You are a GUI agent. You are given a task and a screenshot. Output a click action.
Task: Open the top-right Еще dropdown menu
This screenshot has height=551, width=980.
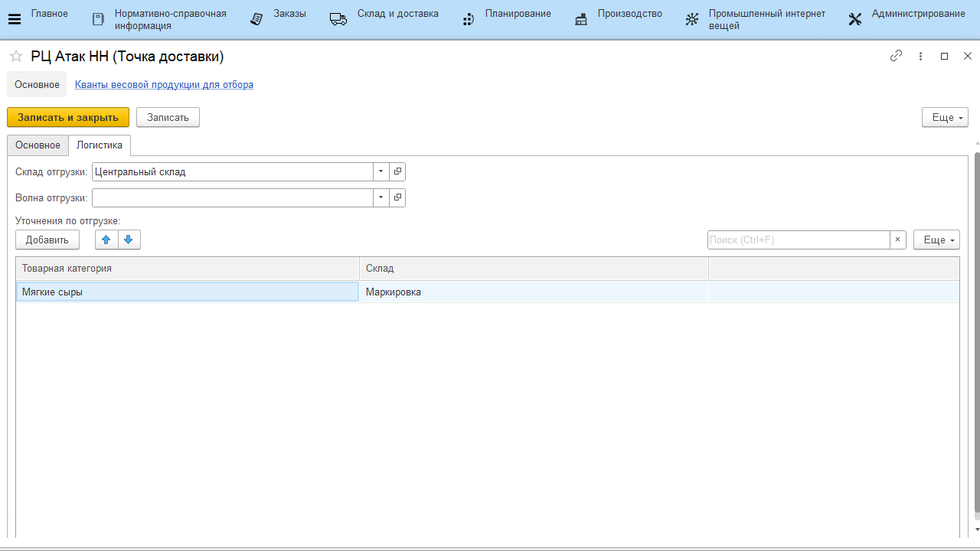coord(945,117)
